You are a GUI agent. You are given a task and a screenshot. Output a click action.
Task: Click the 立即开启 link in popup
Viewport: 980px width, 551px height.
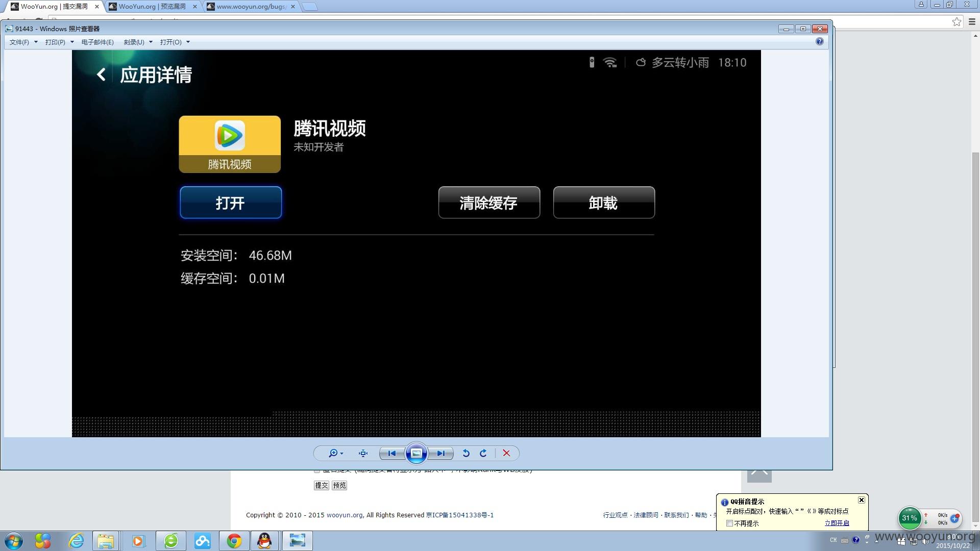pos(837,523)
